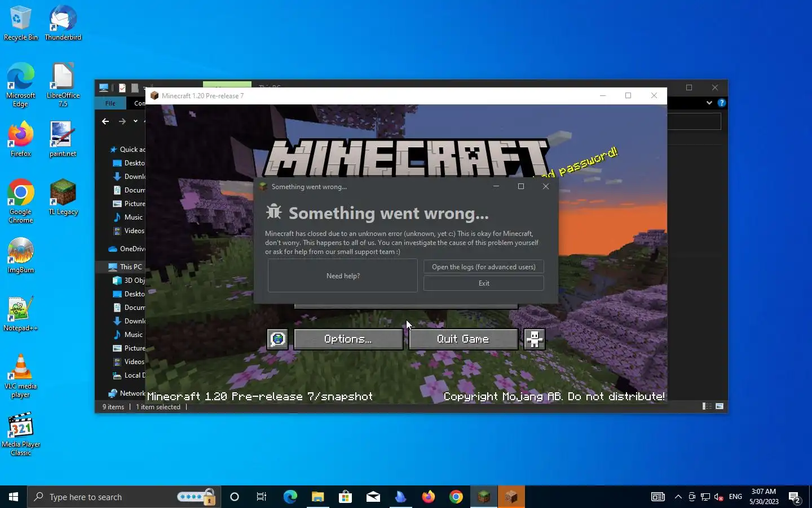The height and width of the screenshot is (508, 812).
Task: Launch Firefox from the desktop
Action: (x=21, y=139)
